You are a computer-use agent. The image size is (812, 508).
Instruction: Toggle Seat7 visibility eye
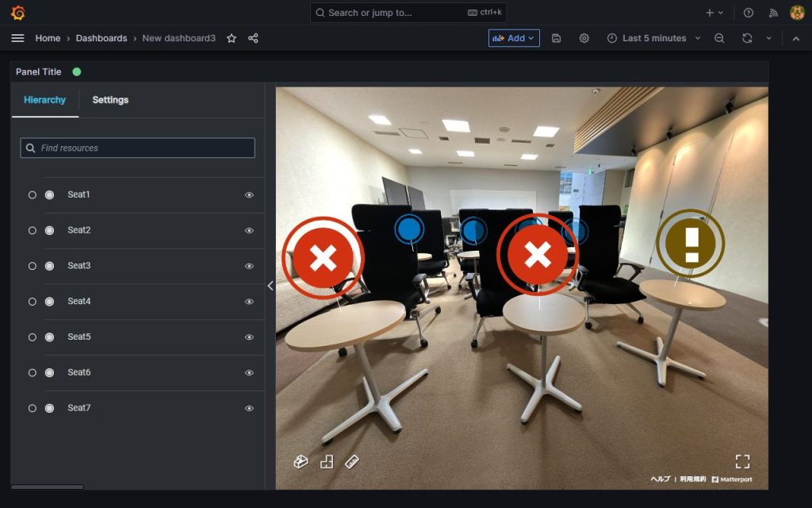tap(249, 409)
